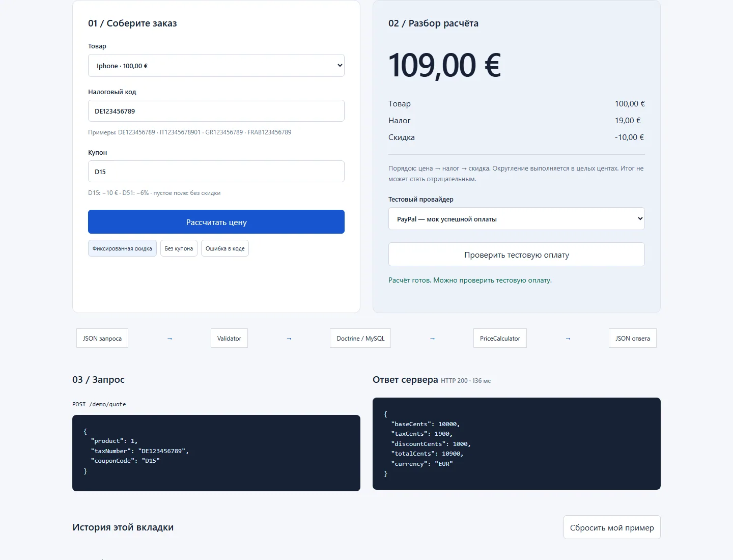This screenshot has height=560, width=733.
Task: Open the Товар product dropdown
Action: click(x=216, y=66)
